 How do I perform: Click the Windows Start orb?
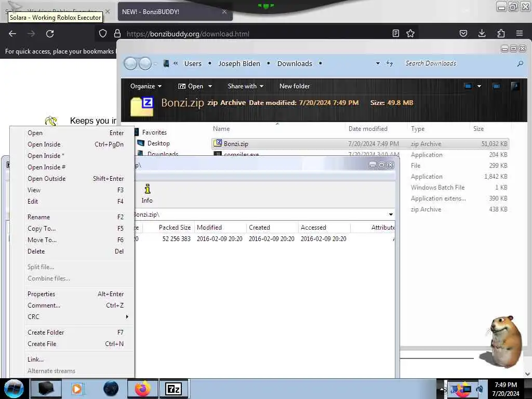point(14,389)
